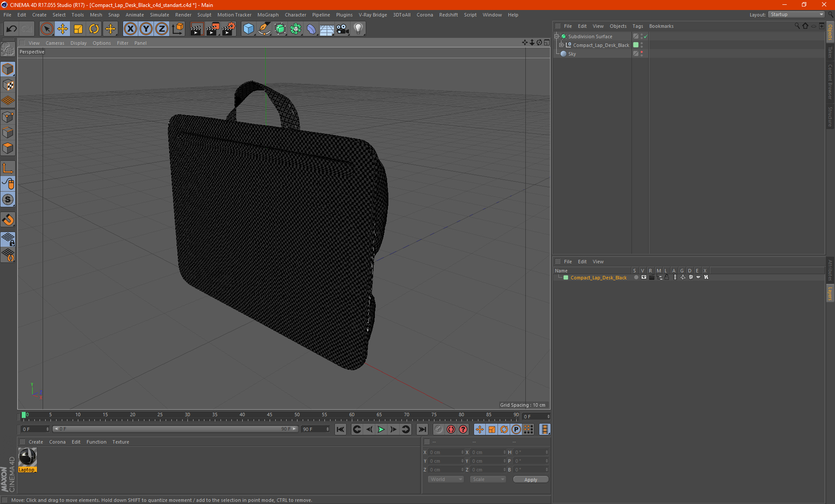Select the Move tool

(63, 29)
